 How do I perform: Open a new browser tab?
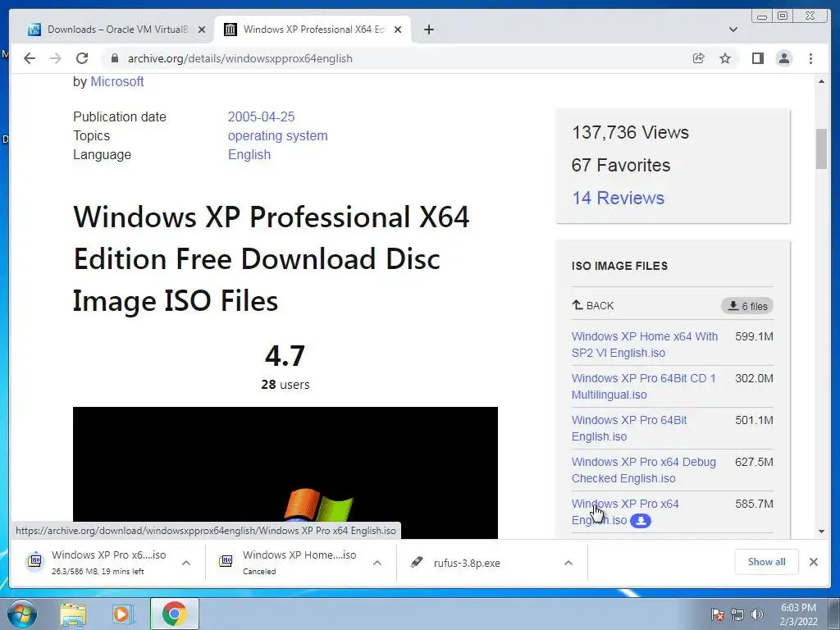[x=428, y=30]
